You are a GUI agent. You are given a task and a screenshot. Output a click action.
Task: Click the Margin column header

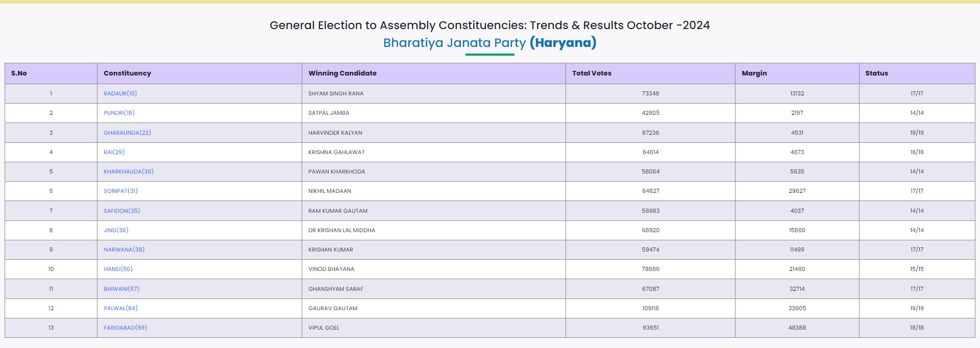pos(754,73)
